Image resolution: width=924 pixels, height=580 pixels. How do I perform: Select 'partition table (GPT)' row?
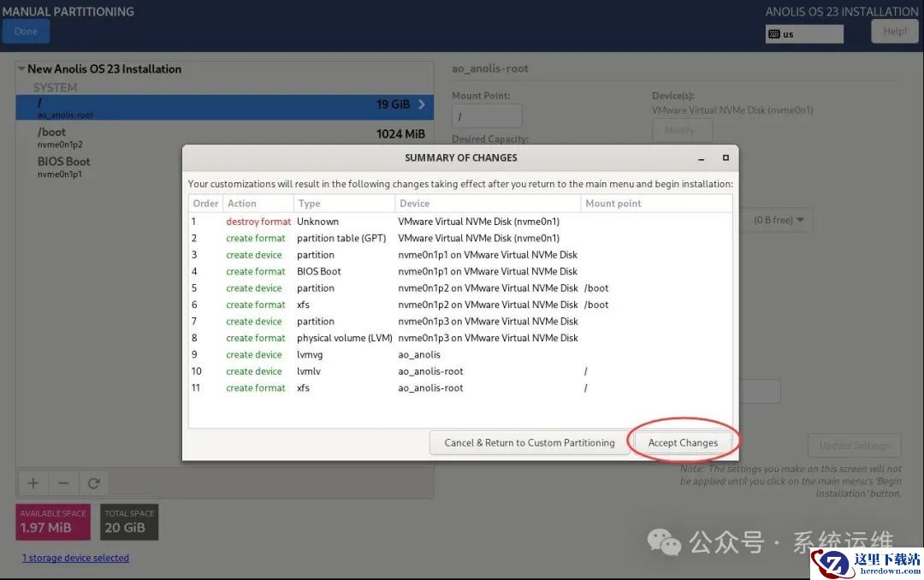[460, 238]
